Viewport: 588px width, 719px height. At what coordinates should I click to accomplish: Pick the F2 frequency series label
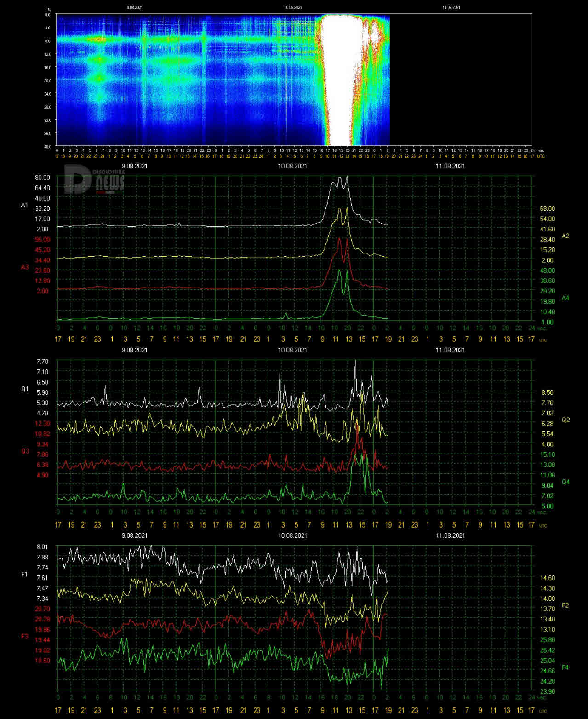point(565,605)
